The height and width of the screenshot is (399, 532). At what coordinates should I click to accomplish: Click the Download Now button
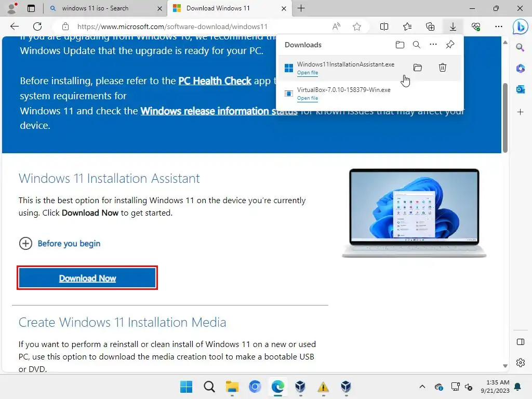coord(87,278)
